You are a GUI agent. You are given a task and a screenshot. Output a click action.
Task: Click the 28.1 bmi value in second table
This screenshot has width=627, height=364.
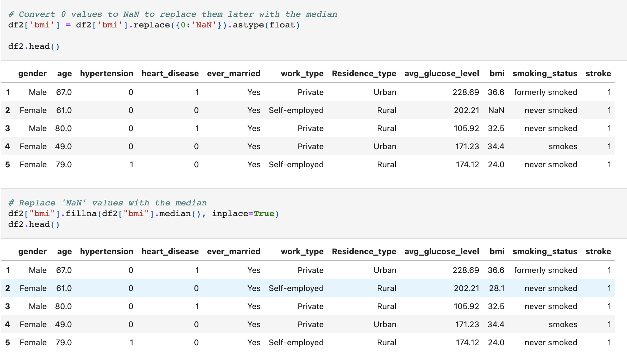pyautogui.click(x=497, y=288)
